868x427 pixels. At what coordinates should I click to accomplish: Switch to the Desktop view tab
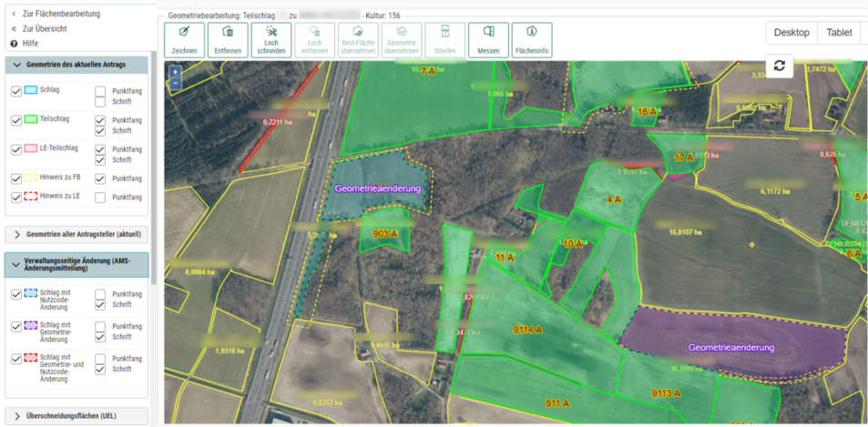tap(791, 33)
